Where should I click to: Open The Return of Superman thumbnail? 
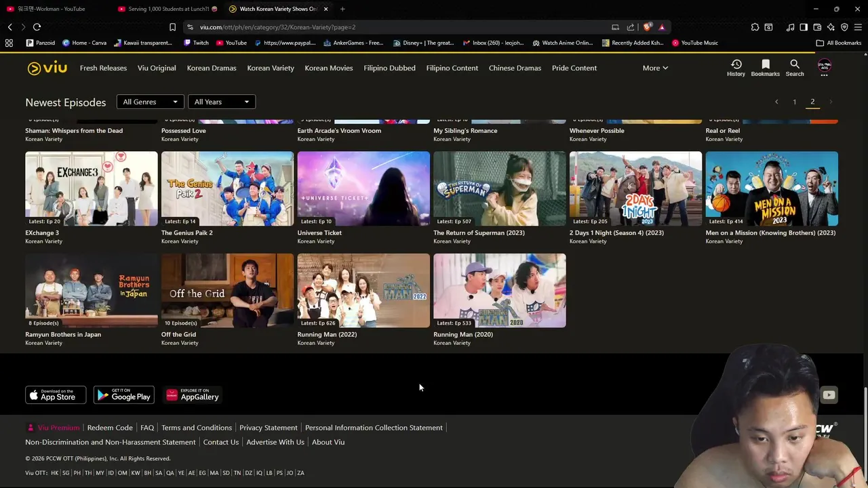pos(500,188)
